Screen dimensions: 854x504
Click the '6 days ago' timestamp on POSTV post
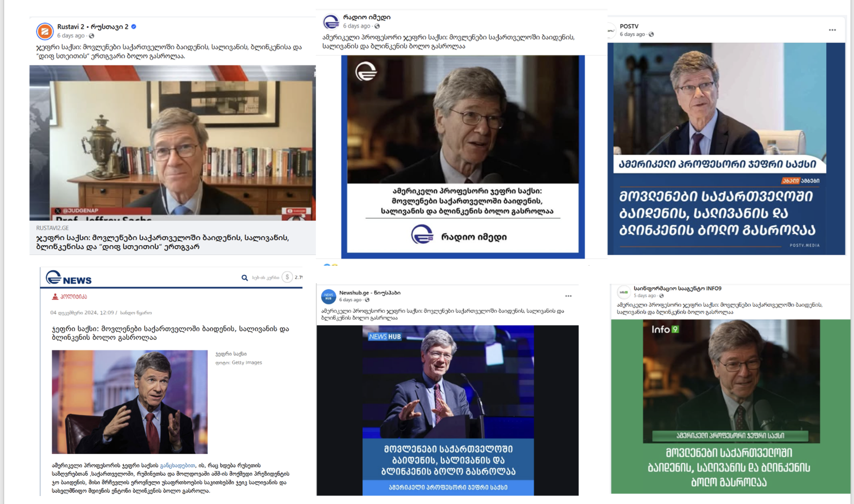(632, 34)
